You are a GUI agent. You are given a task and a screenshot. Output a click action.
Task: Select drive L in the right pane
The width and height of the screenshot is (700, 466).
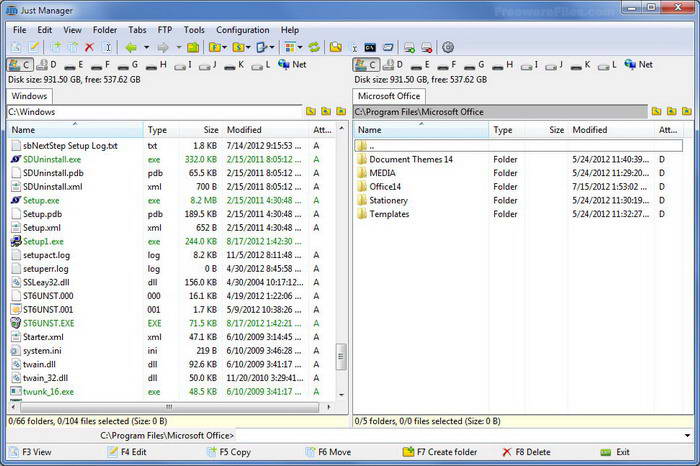point(607,65)
